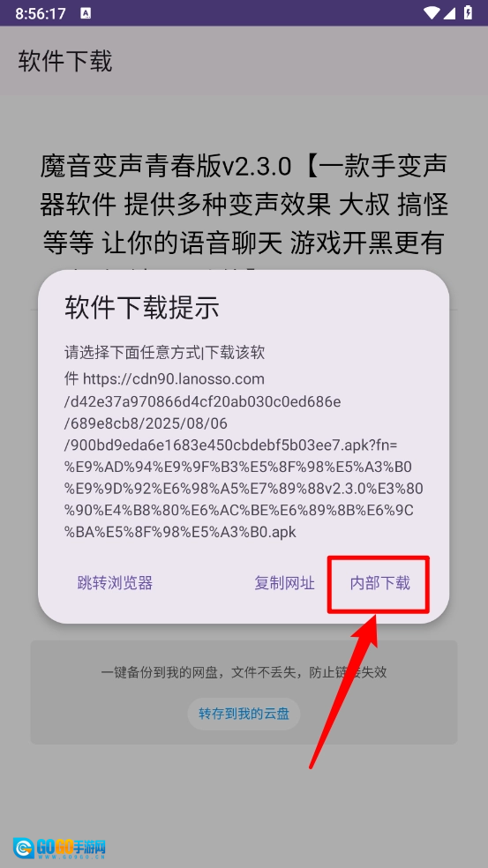Click the GOGO circular logo icon
The image size is (488, 868).
point(25,848)
